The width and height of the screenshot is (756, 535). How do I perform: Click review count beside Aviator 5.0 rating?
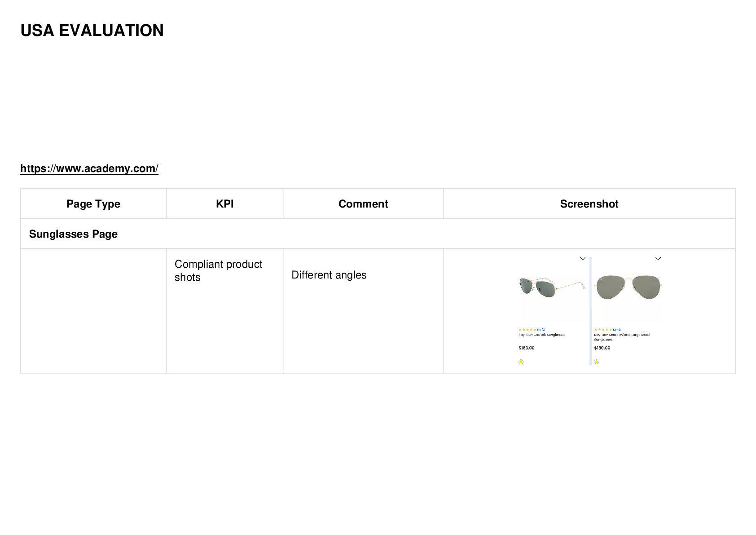tap(619, 330)
